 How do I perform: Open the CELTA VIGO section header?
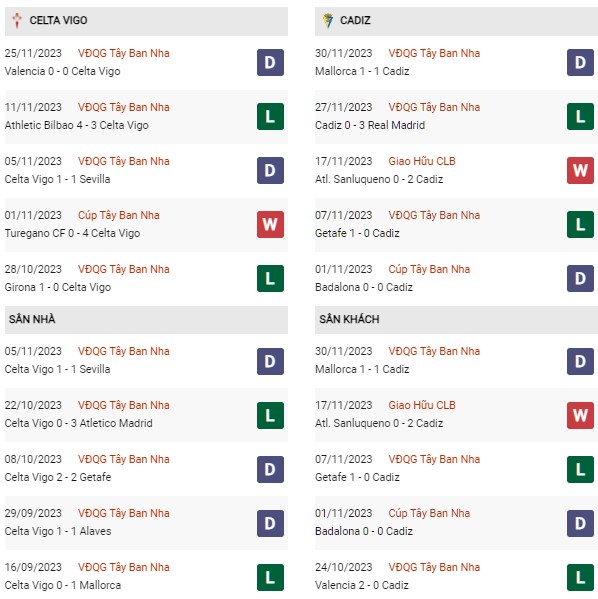tap(146, 21)
